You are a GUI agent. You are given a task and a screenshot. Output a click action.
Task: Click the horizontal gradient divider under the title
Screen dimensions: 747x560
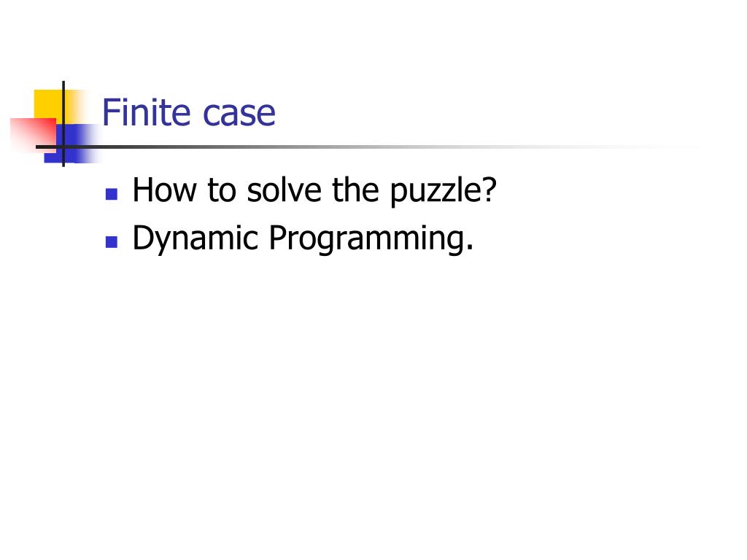pos(367,147)
